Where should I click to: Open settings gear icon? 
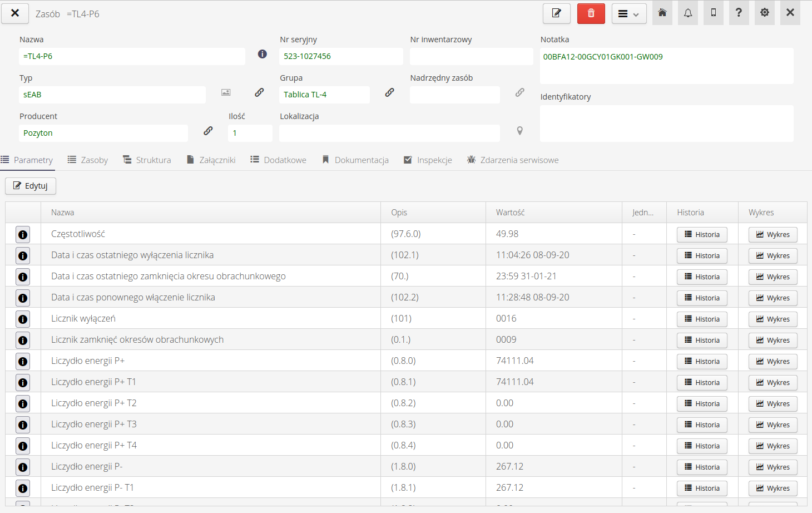click(764, 13)
